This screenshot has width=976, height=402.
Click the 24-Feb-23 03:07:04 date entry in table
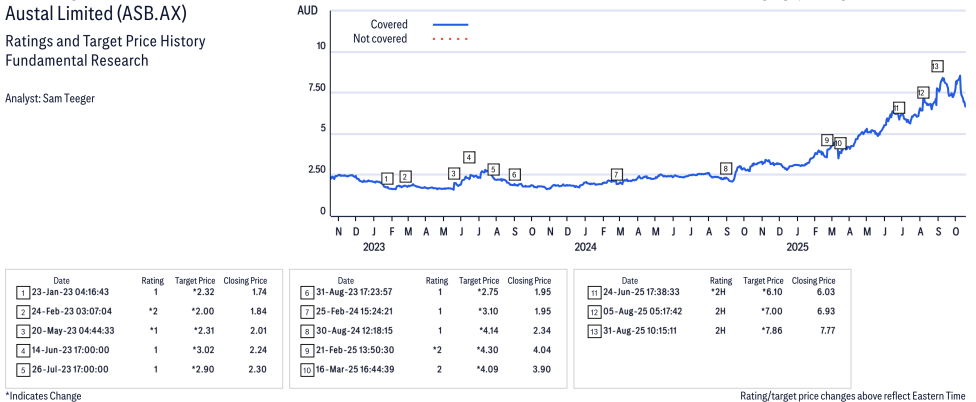point(73,313)
